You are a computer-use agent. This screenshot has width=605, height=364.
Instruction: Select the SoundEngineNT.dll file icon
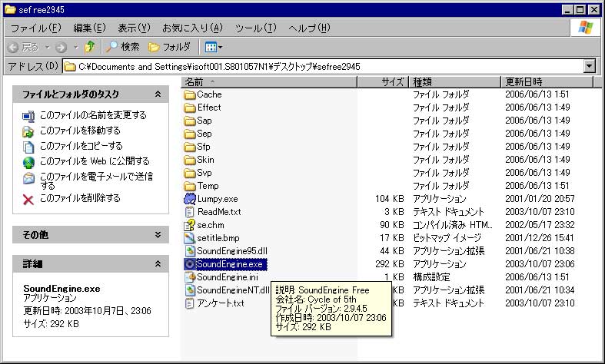(189, 290)
